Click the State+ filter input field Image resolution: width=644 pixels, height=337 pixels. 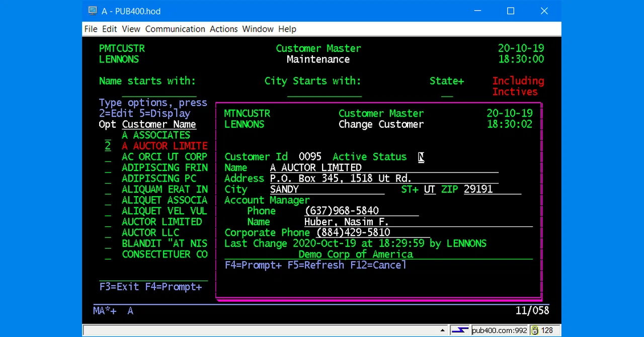click(x=447, y=92)
